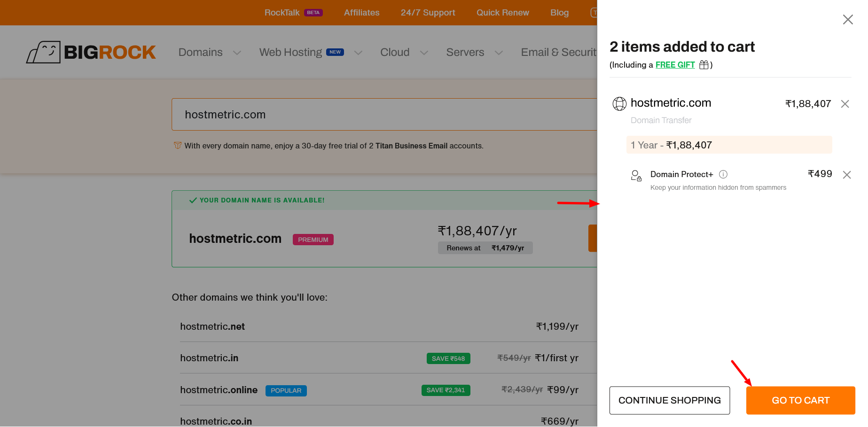868x427 pixels.
Task: Click the ₹1,88,407/yr price in the results
Action: [x=477, y=231]
